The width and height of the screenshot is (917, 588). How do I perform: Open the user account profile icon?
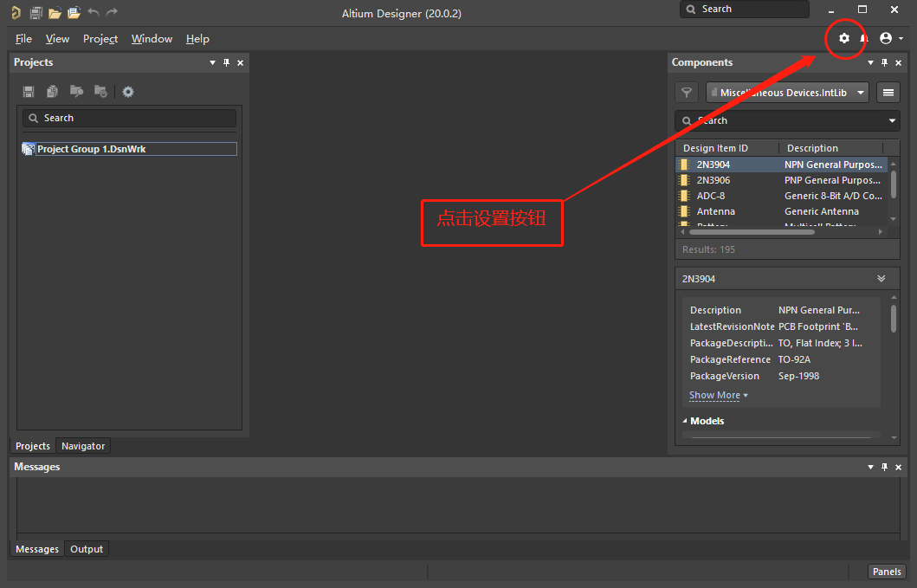886,39
